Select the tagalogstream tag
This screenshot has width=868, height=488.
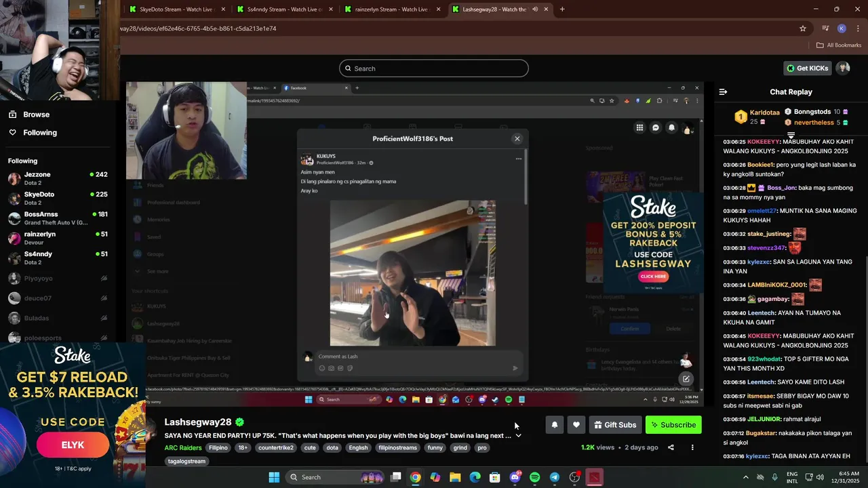(x=186, y=462)
